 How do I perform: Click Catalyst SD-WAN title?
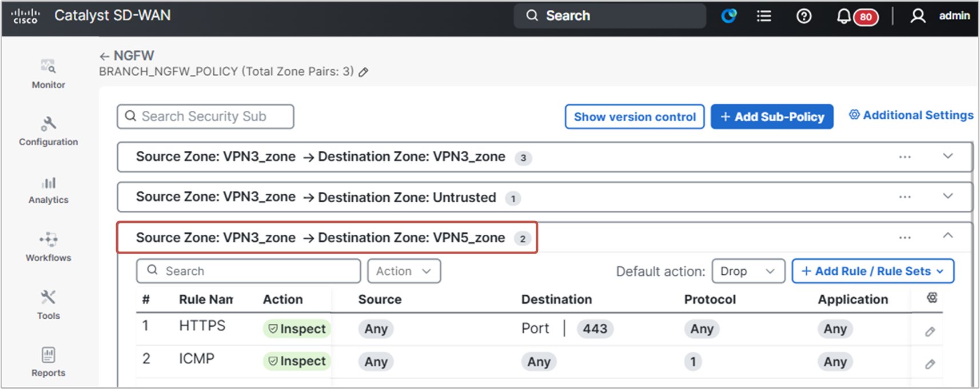(x=113, y=15)
